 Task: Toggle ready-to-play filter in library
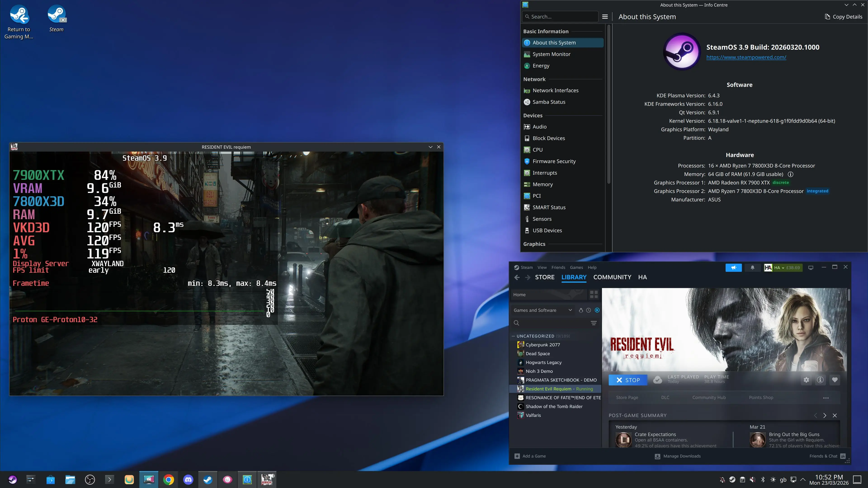point(597,310)
